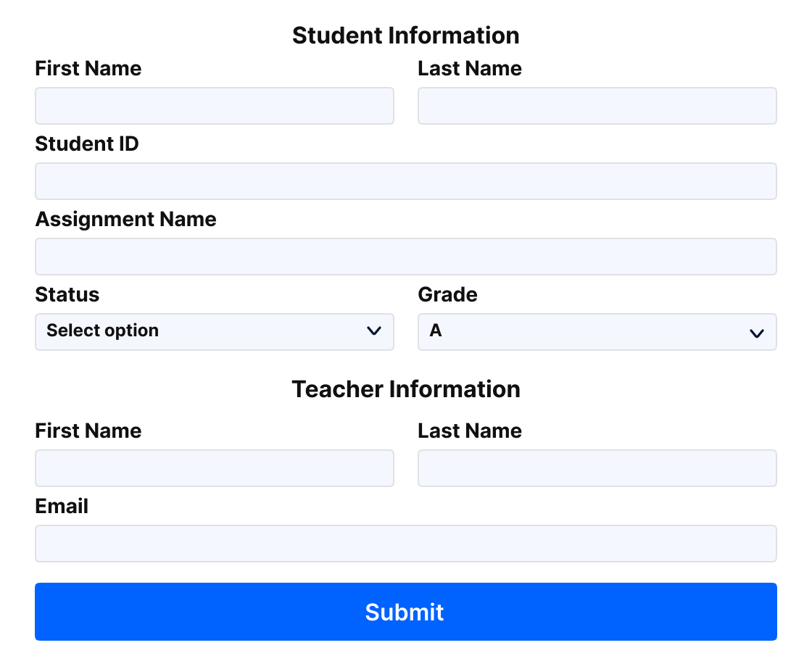The height and width of the screenshot is (661, 812).
Task: Select the teacher Email input field
Action: pos(406,544)
